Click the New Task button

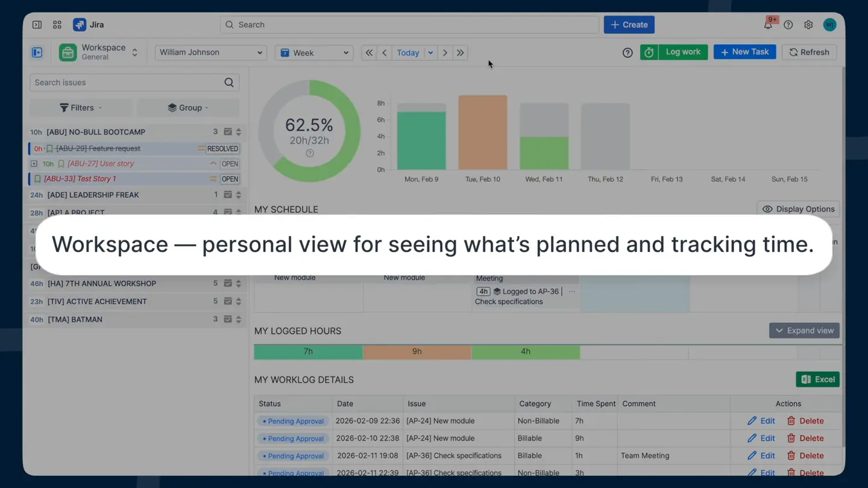point(745,52)
